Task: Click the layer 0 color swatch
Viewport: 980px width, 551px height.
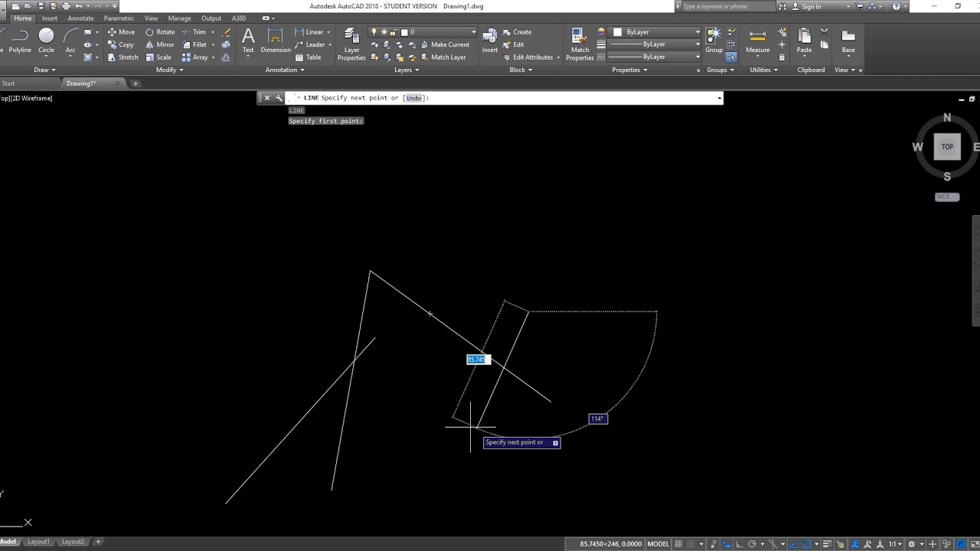Action: click(403, 32)
